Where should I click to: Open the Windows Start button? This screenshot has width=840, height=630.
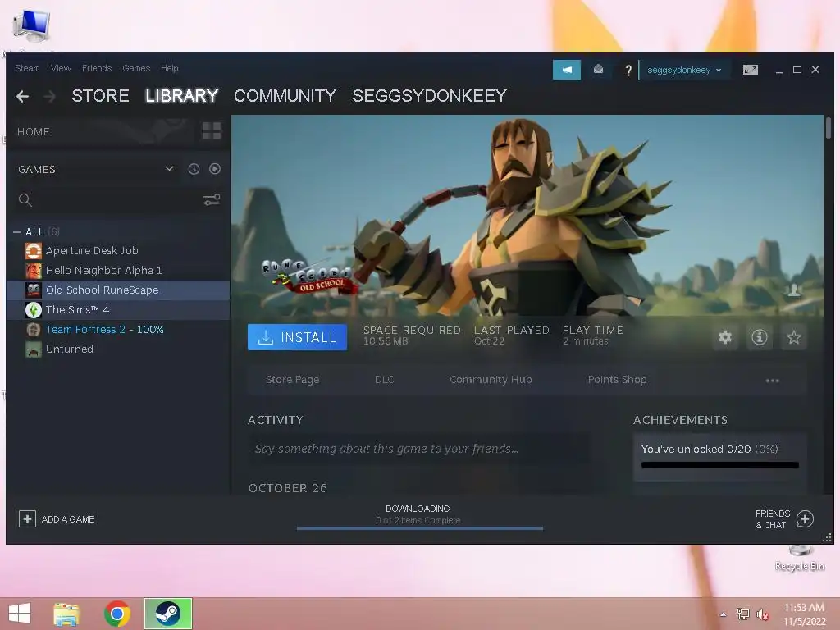(20, 614)
